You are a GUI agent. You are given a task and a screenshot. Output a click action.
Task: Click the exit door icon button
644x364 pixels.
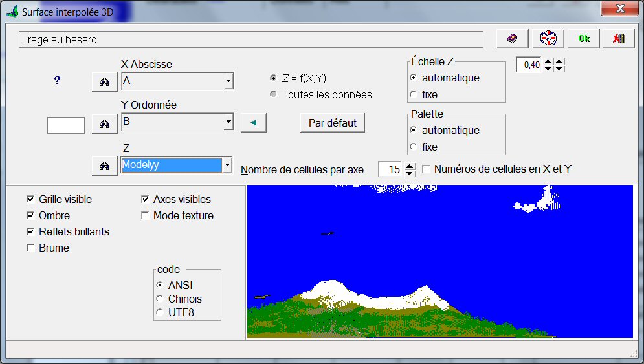point(619,39)
